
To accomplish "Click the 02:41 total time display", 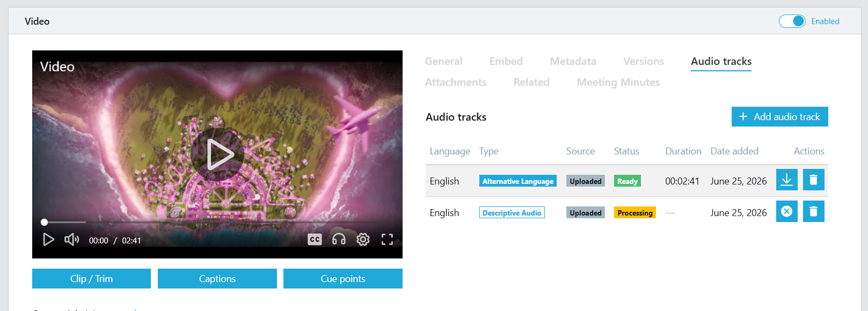I will pyautogui.click(x=131, y=241).
